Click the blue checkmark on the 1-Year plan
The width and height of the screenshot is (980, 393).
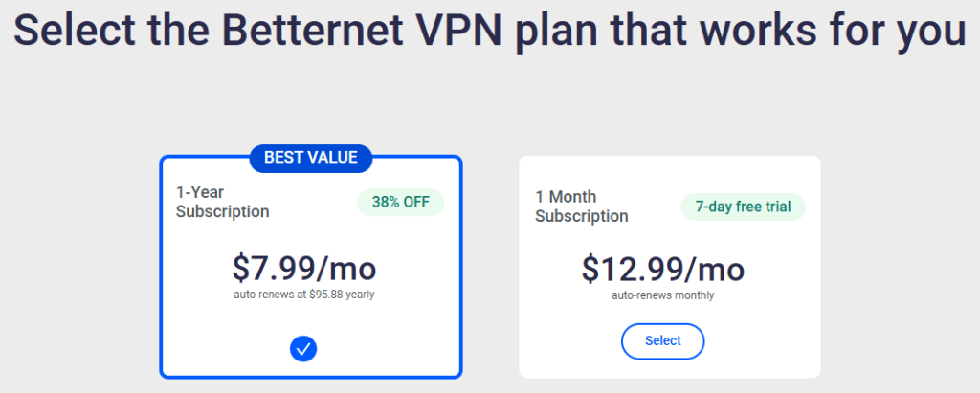click(303, 349)
